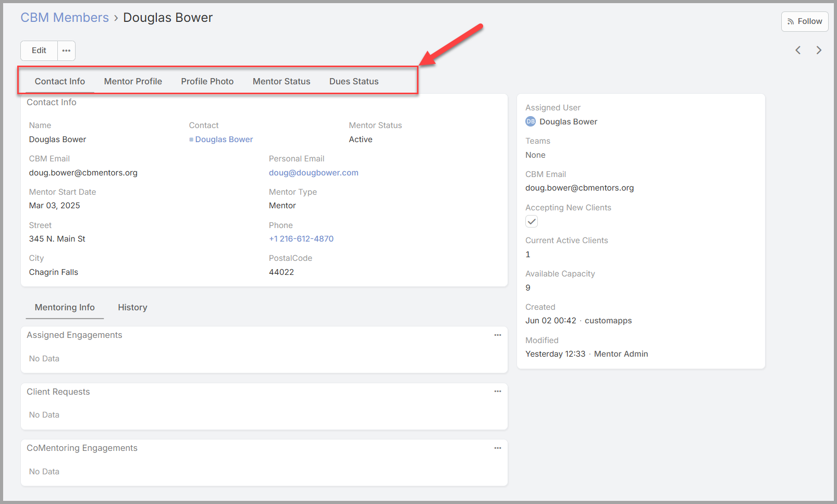Switch to the Mentor Profile tab
Image resolution: width=837 pixels, height=504 pixels.
coord(133,81)
